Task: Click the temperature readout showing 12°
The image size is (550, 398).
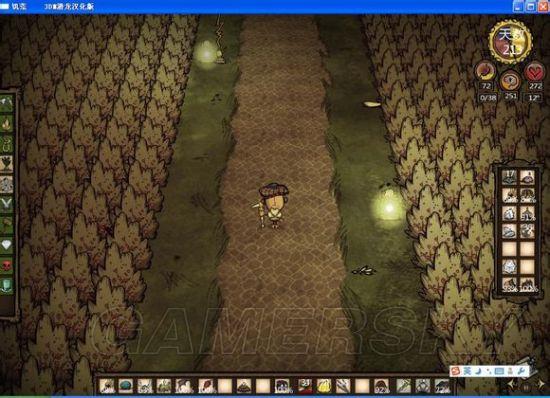Action: click(x=534, y=98)
